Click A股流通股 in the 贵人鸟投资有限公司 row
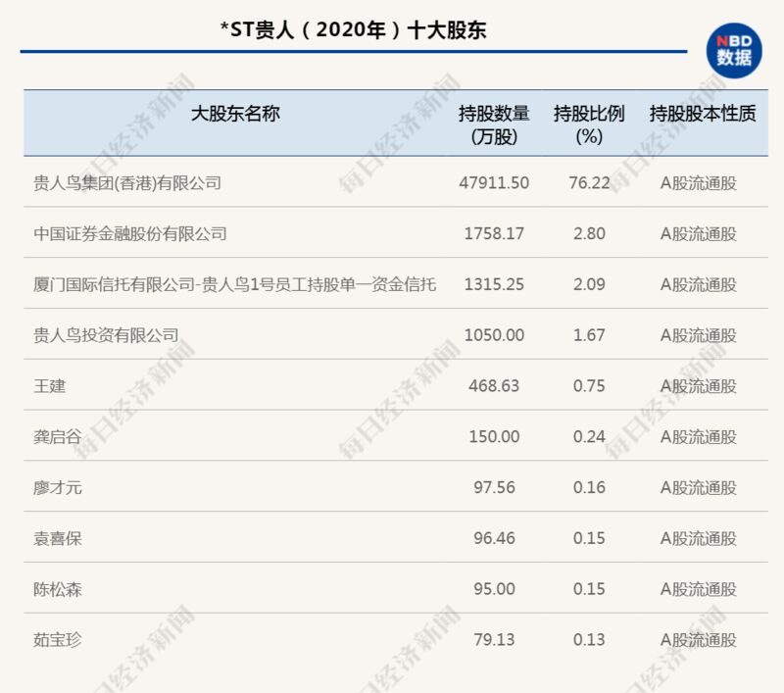784x693 pixels. pos(699,335)
